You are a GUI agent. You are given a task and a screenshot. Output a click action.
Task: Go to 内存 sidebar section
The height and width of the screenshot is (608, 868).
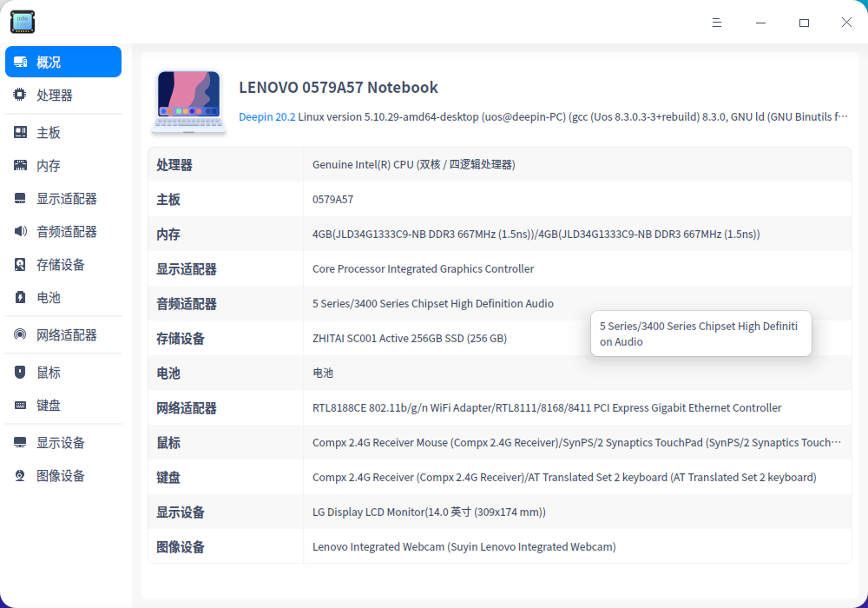coord(48,166)
